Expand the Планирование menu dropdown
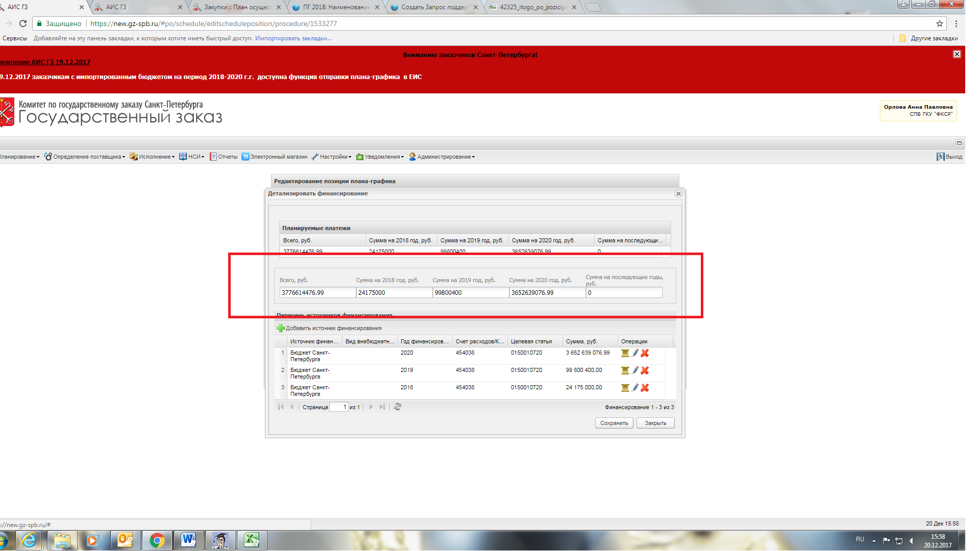 pos(19,157)
